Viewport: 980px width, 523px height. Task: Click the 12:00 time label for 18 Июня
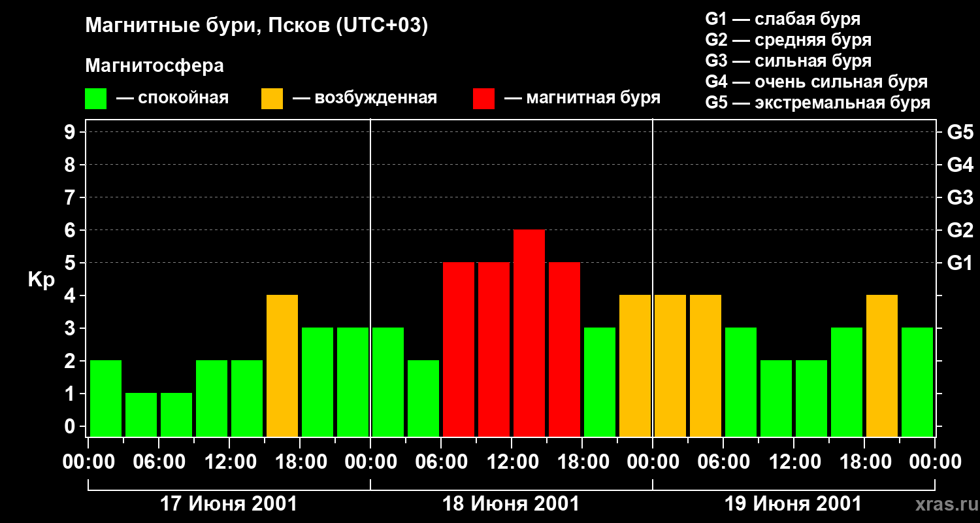coord(512,462)
